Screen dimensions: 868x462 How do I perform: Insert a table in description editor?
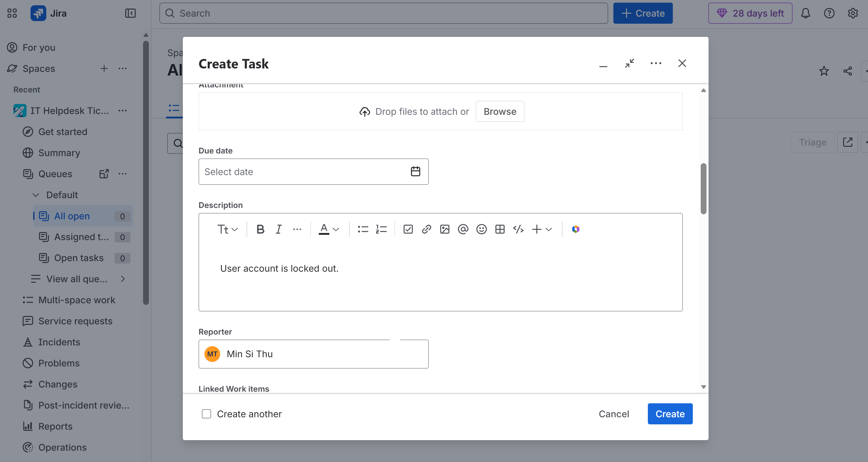[500, 229]
